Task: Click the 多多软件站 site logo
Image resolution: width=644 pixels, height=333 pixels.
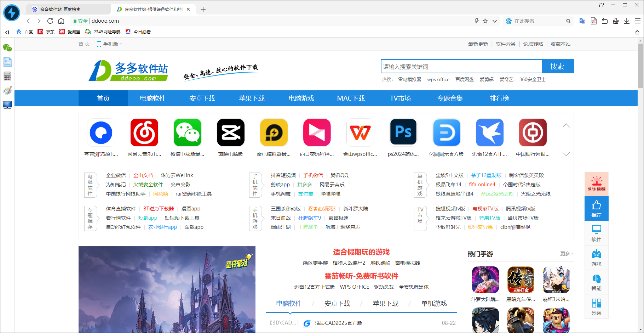Action: 128,70
